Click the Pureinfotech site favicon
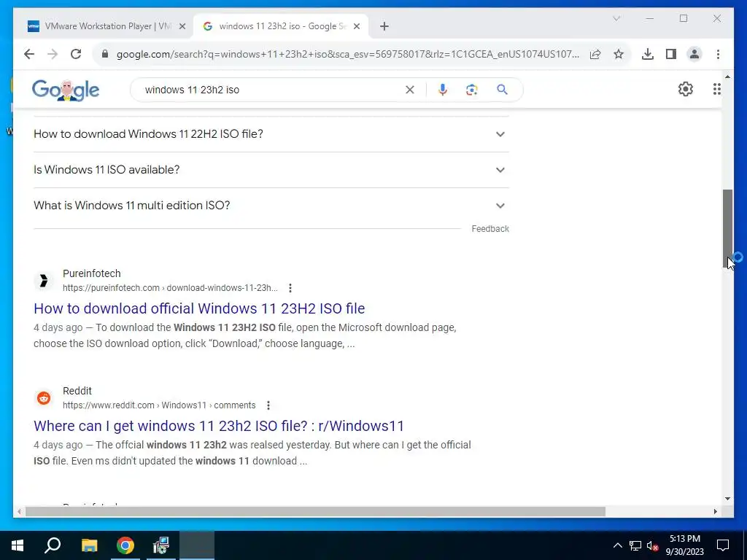The image size is (747, 560). 43,281
